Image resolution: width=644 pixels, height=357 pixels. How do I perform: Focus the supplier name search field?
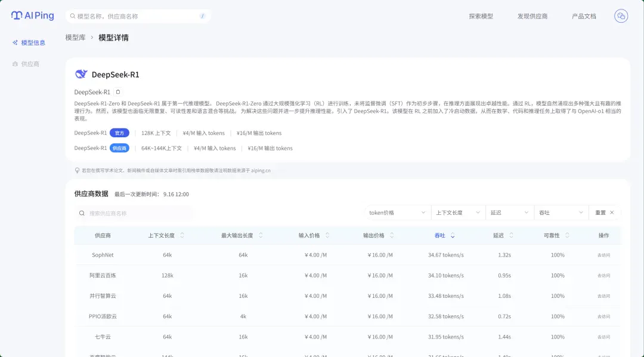(x=134, y=213)
